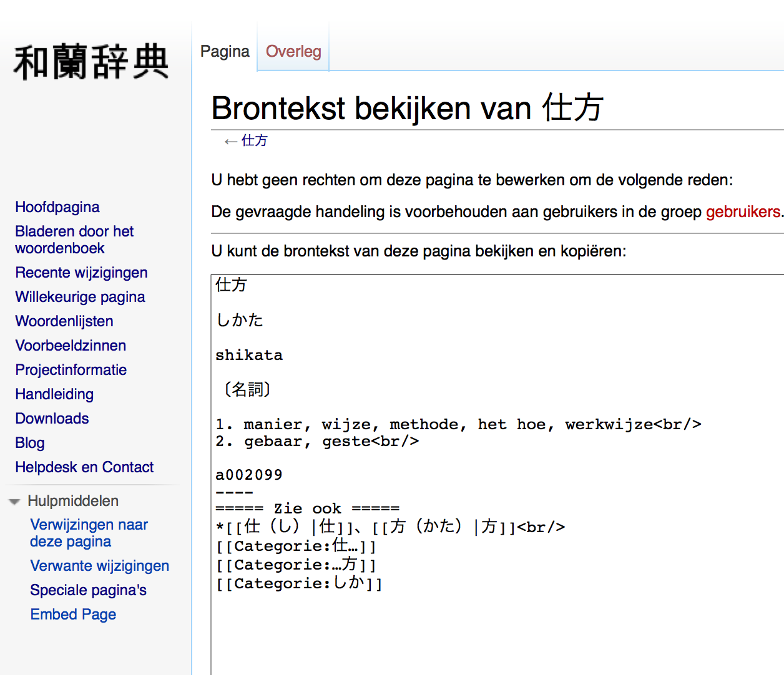784x675 pixels.
Task: Open Woordenlijsten
Action: coord(64,321)
